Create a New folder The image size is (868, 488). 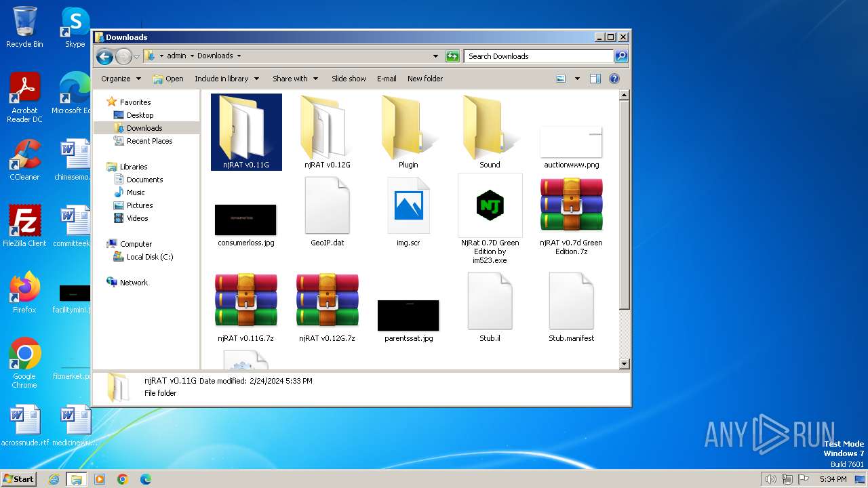coord(425,79)
